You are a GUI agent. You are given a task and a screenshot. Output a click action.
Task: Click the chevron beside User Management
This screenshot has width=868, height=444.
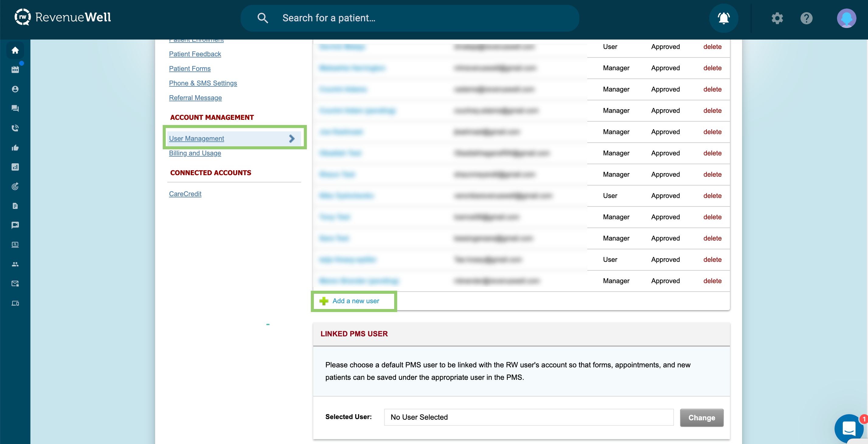coord(292,138)
